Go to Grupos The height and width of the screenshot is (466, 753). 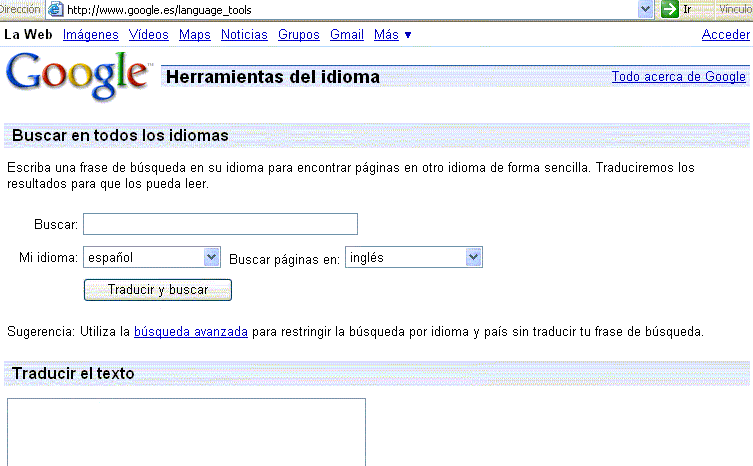point(299,35)
